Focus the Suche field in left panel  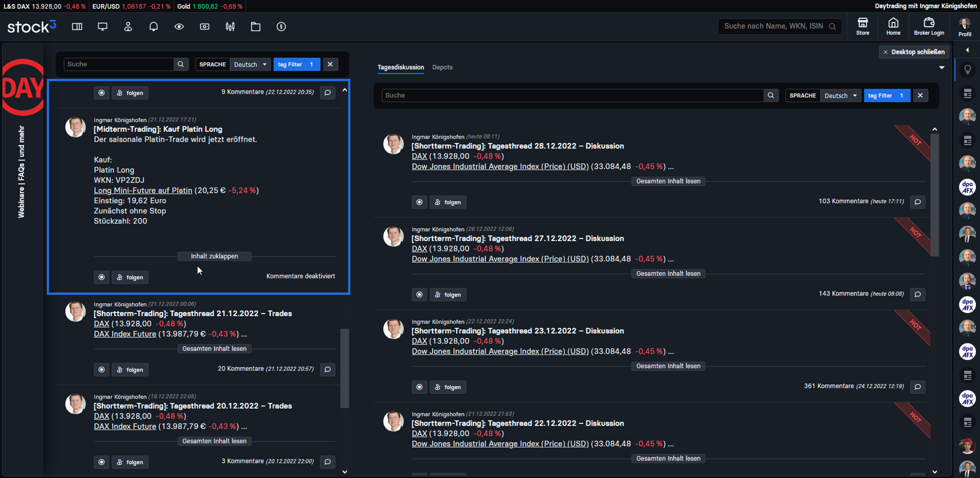119,64
